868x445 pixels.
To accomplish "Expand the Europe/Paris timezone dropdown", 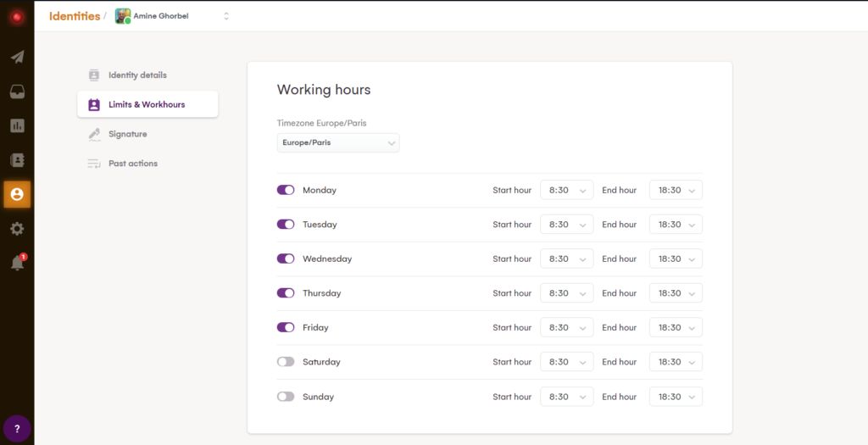I will point(338,143).
